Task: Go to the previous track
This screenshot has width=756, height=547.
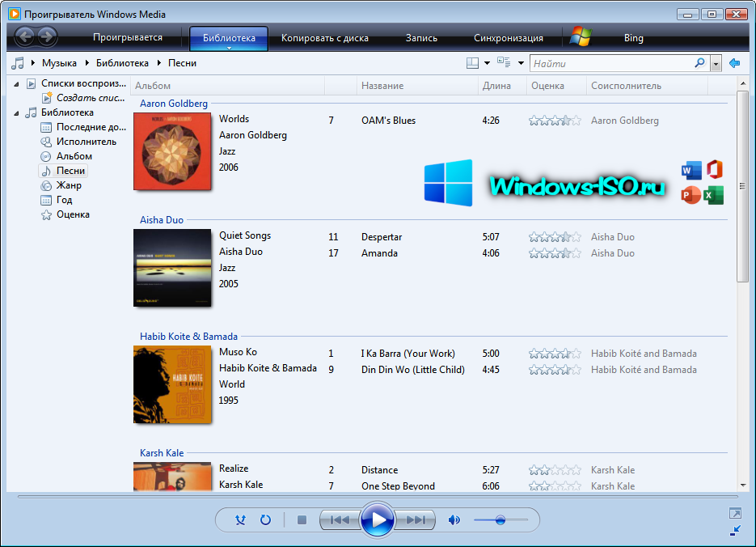Action: pos(340,520)
